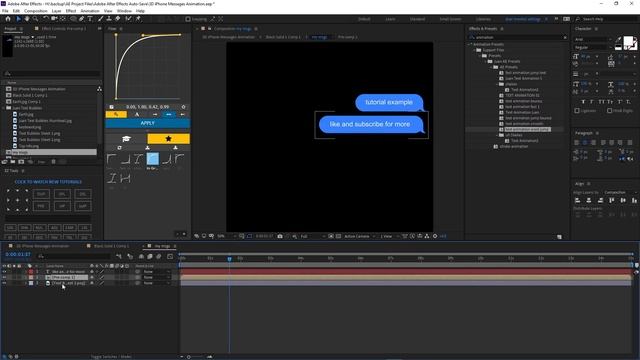Open parent dropdown for Pre-comp 1 layer

pyautogui.click(x=156, y=277)
